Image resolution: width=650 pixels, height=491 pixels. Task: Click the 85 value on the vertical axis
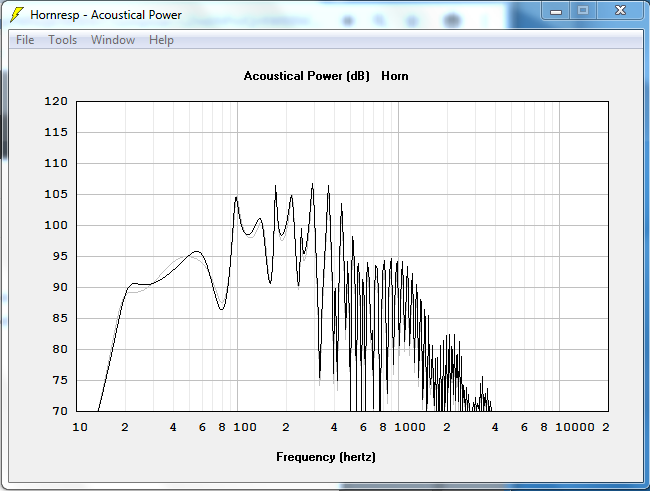click(60, 318)
